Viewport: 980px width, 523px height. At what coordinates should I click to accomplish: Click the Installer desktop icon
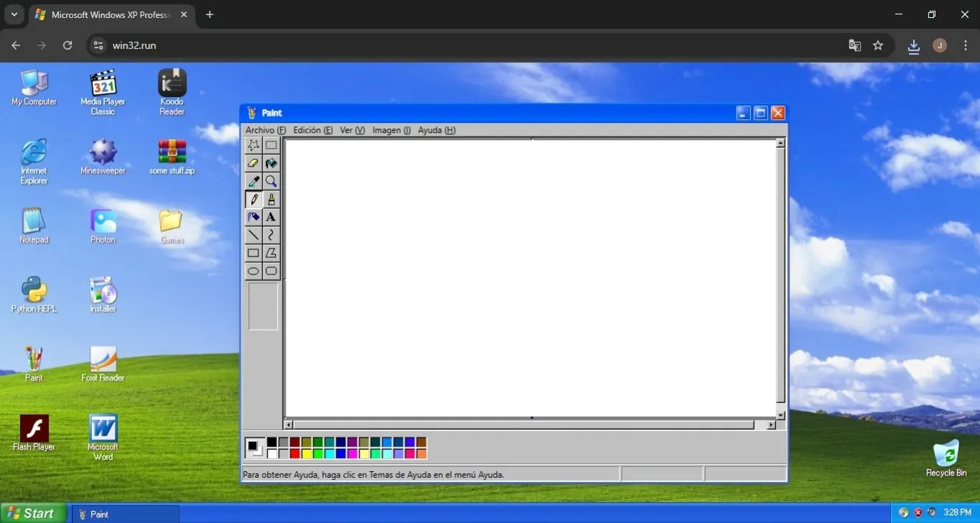103,295
